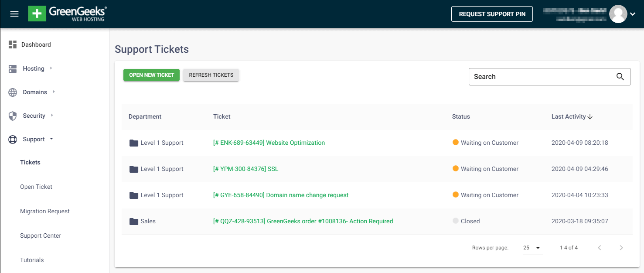Collapse the Support submenu arrow
Viewport: 644px width, 273px height.
click(x=51, y=139)
